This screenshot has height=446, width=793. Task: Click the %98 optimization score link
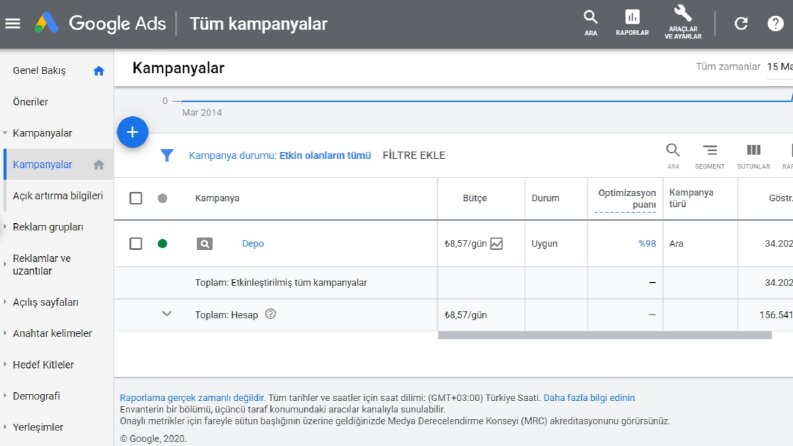(x=647, y=244)
